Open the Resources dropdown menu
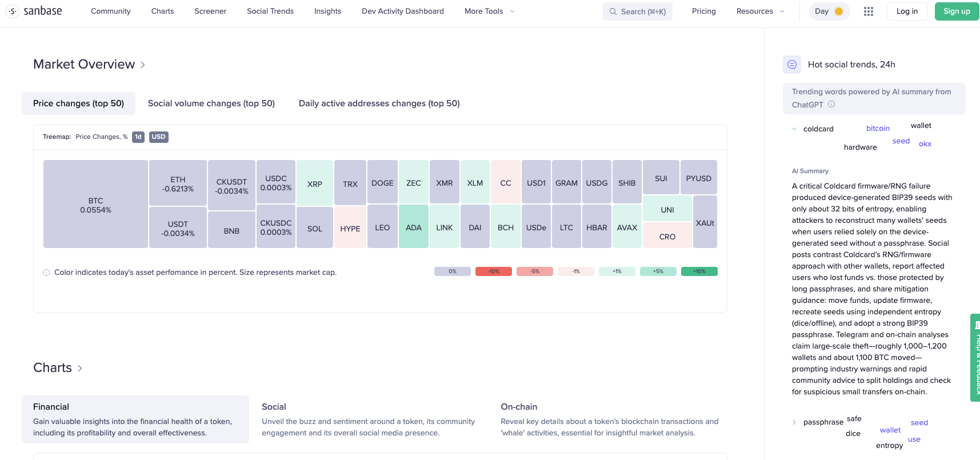This screenshot has height=460, width=980. point(761,11)
